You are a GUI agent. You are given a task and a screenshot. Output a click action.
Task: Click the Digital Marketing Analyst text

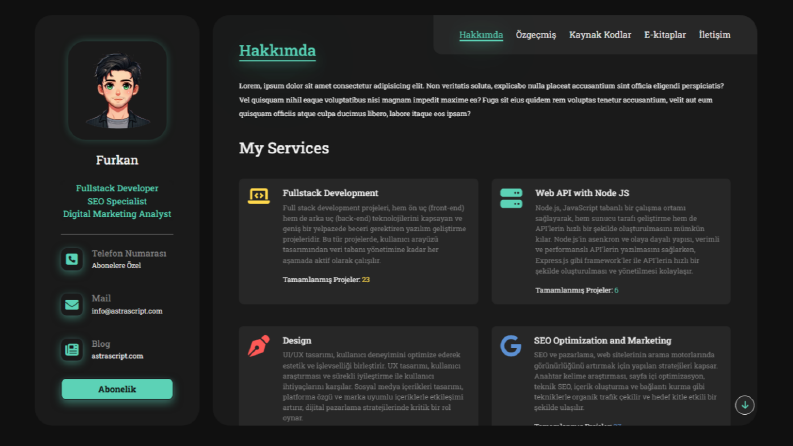point(117,214)
